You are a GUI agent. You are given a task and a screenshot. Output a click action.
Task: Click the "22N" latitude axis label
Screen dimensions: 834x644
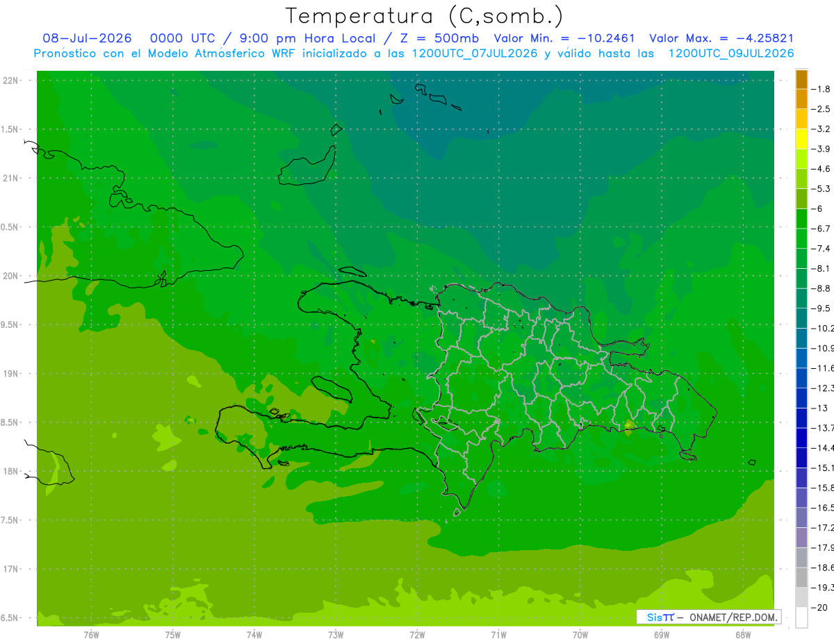pos(10,81)
